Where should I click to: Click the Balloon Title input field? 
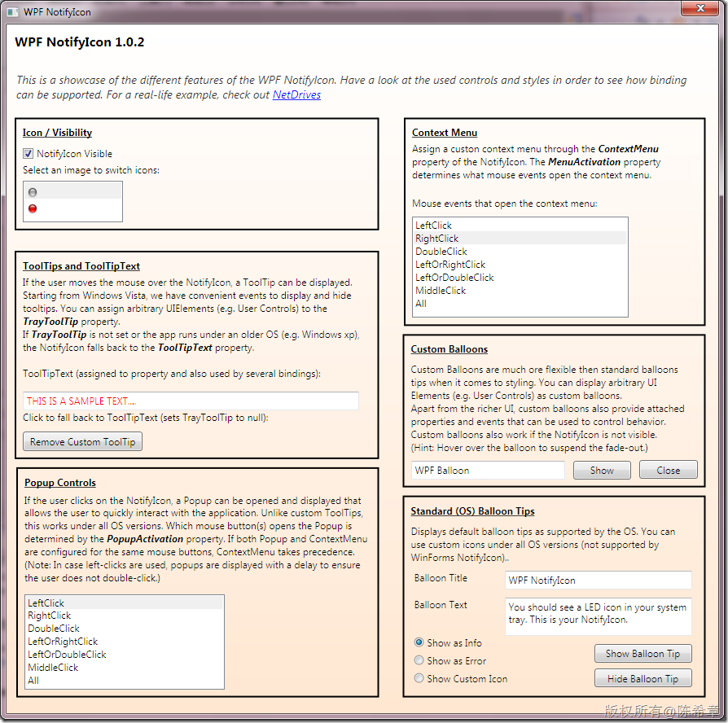(598, 581)
